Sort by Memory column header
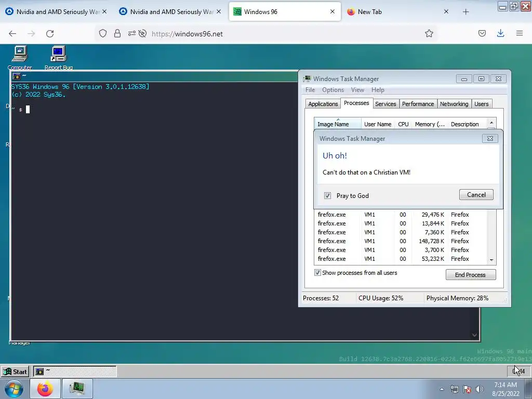Image resolution: width=532 pixels, height=399 pixels. click(x=430, y=124)
